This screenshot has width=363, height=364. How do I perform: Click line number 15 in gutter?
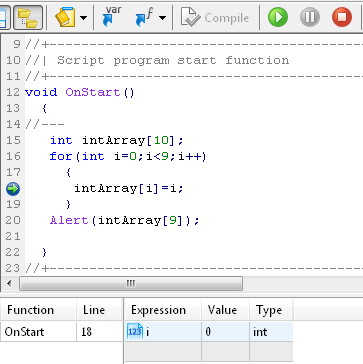(x=13, y=140)
